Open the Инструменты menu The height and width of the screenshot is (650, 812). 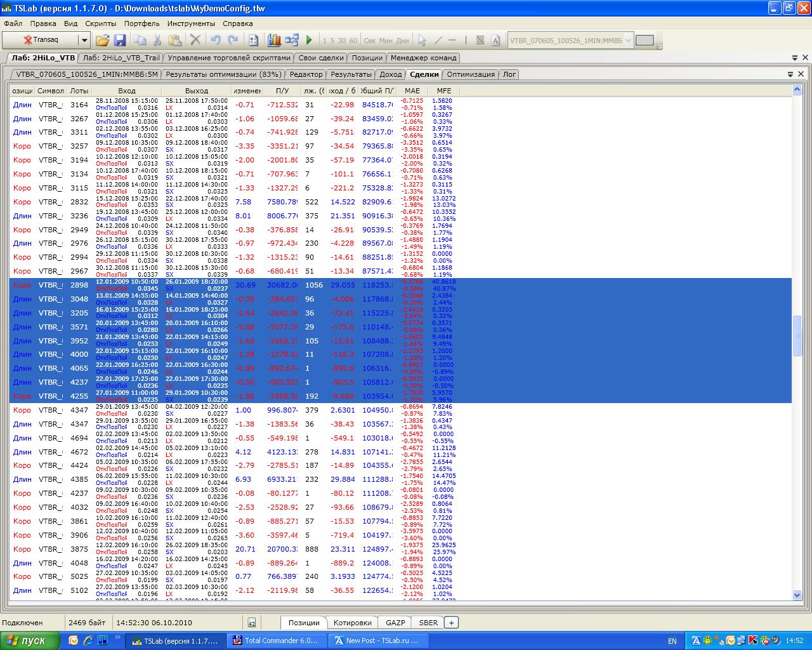191,23
